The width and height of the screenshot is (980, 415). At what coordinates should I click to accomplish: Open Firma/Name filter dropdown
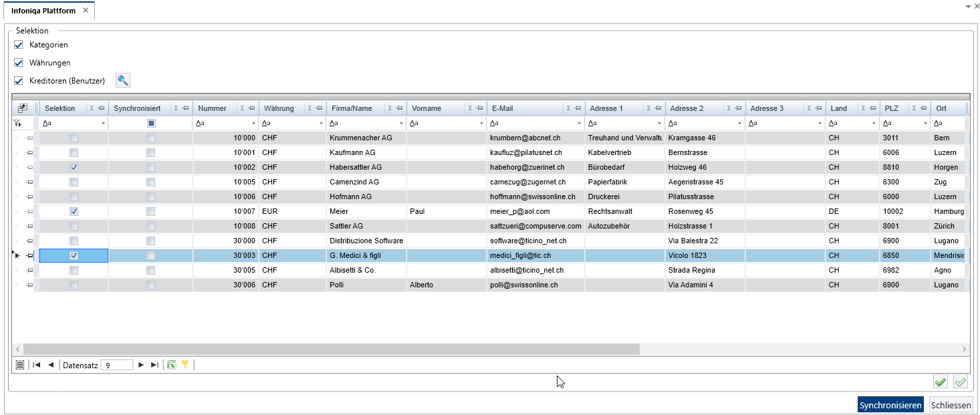[402, 124]
